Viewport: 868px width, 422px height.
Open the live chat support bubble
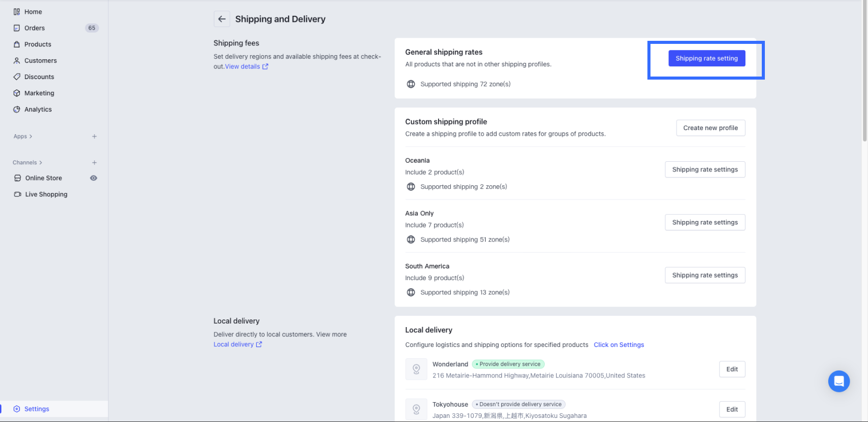(838, 381)
